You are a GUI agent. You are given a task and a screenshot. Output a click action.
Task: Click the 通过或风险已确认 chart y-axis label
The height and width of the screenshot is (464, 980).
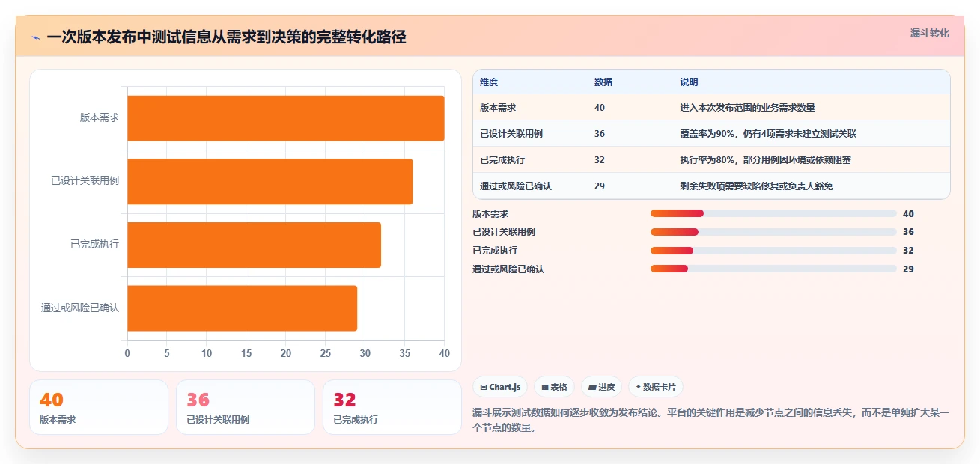point(80,308)
